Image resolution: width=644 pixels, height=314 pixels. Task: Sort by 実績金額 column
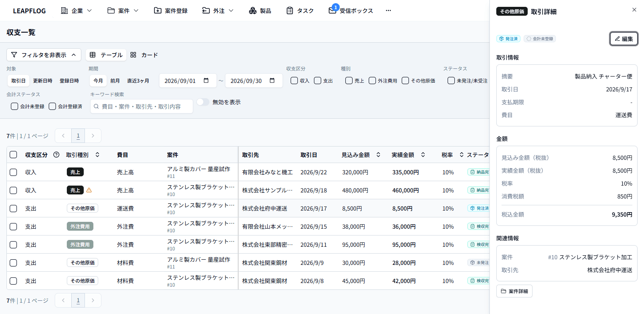coord(423,155)
